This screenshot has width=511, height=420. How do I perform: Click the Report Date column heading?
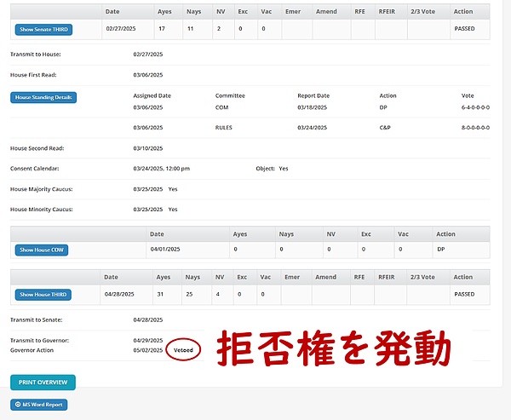313,96
